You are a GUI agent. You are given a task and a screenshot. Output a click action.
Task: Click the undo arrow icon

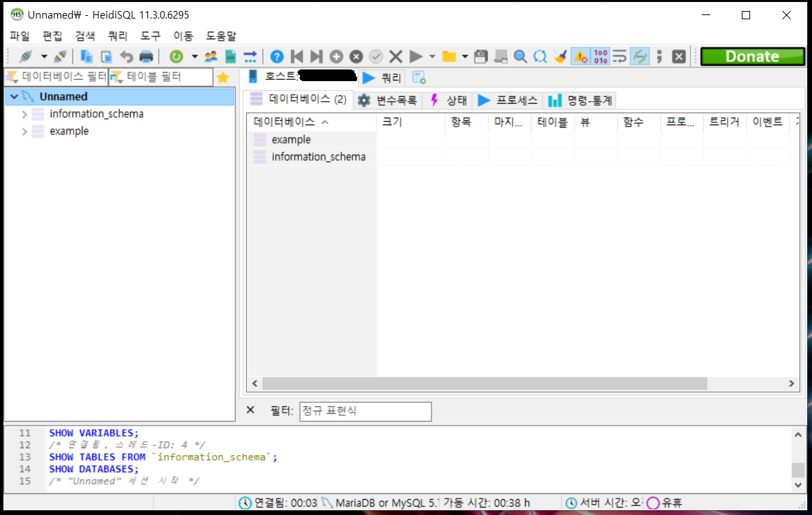click(x=127, y=56)
